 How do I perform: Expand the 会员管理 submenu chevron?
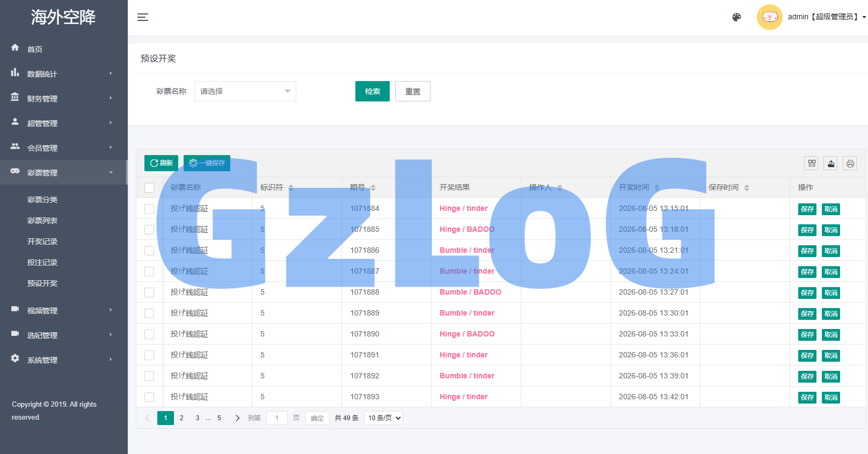111,147
